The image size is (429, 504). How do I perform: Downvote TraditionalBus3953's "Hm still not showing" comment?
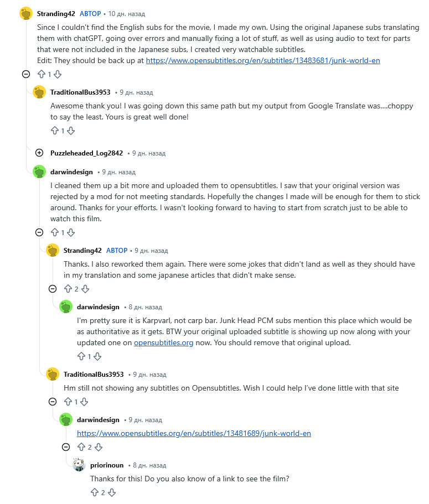(x=84, y=402)
